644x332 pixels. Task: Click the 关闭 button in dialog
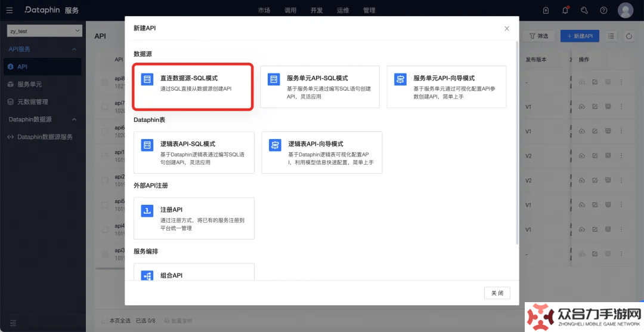tap(497, 293)
